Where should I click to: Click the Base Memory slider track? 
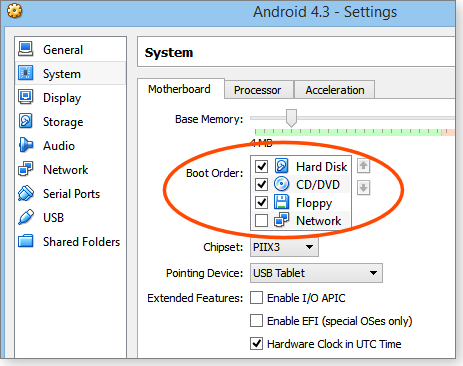[353, 118]
